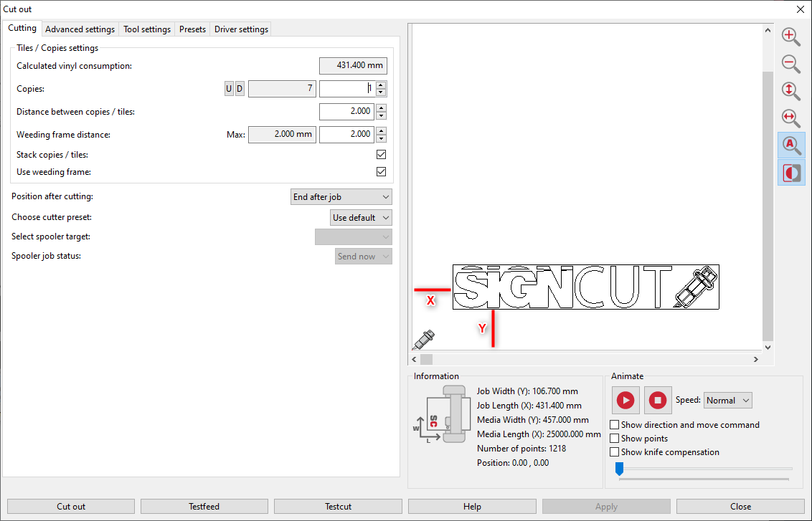Click the preview scroll down arrow
The height and width of the screenshot is (521, 812).
tap(768, 348)
